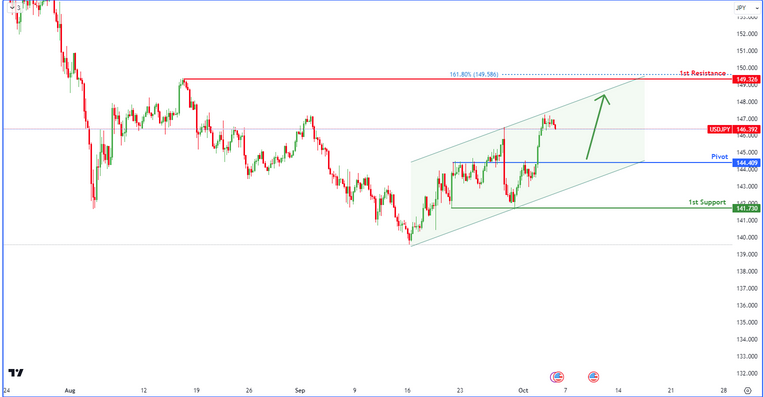Click the "Sep" date on the time axis

click(300, 390)
